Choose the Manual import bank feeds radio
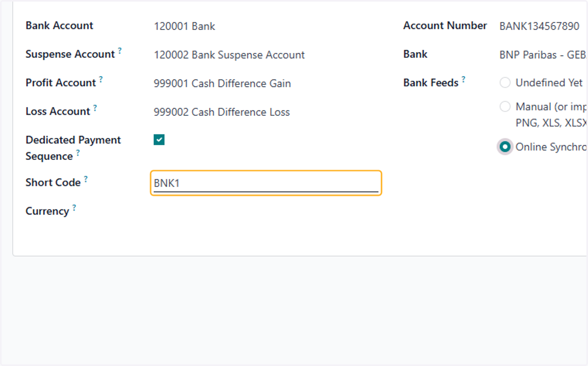588x366 pixels. point(505,106)
